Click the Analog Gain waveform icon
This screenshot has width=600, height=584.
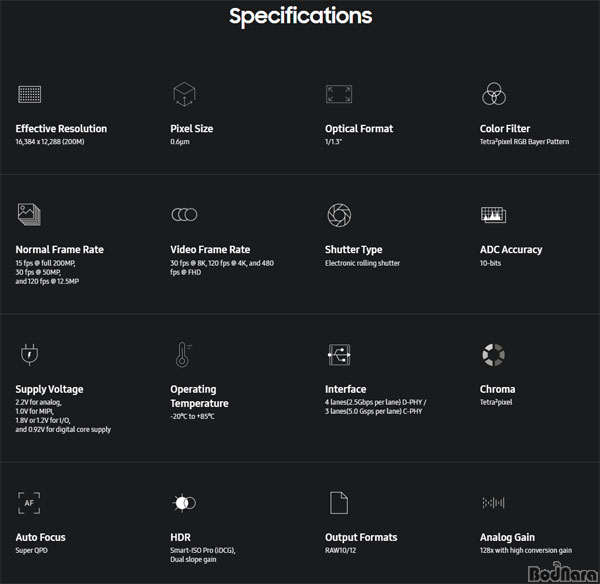point(493,502)
